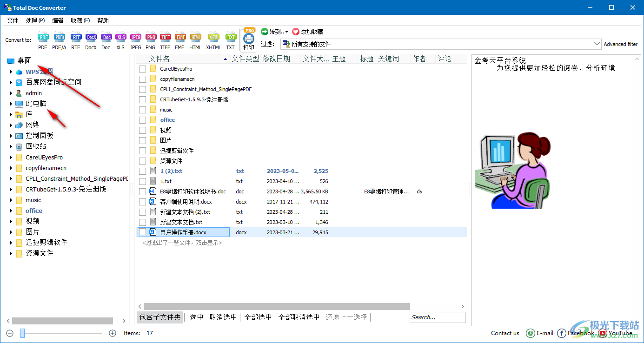Click the Contact us link
Viewport: 644px width, 343px height.
505,333
